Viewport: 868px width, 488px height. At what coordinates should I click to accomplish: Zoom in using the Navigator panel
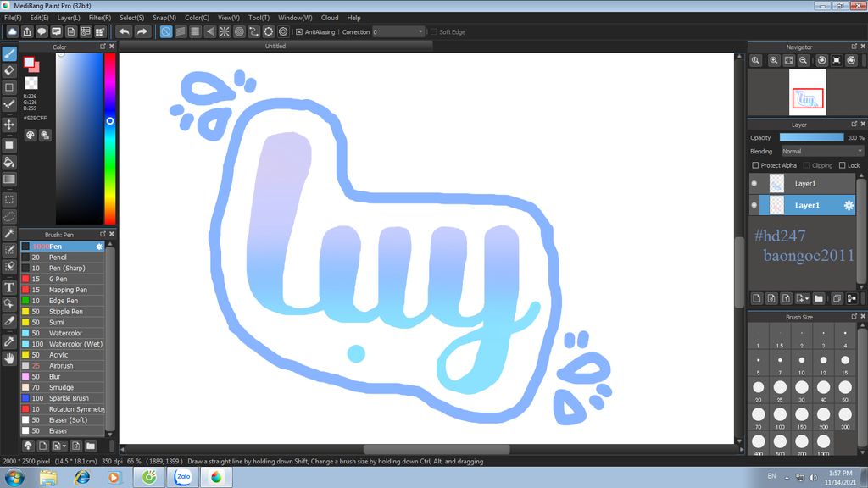pos(774,60)
